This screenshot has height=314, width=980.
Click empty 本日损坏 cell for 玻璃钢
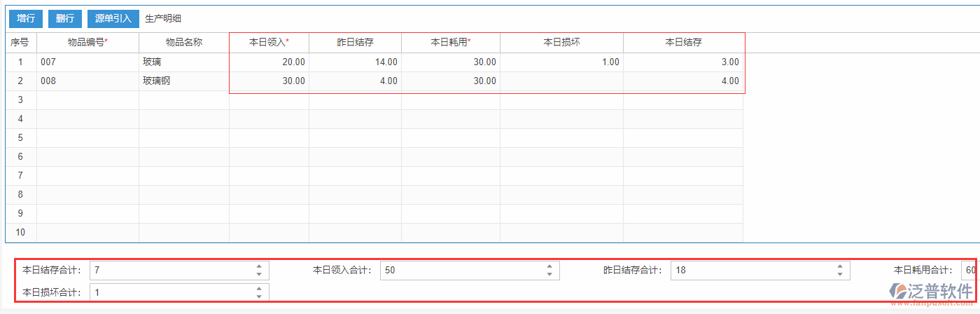(561, 81)
